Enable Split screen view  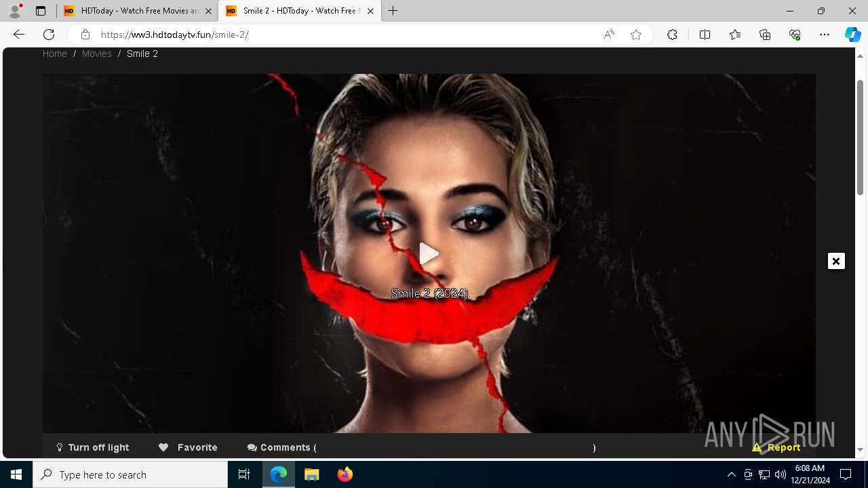[705, 35]
